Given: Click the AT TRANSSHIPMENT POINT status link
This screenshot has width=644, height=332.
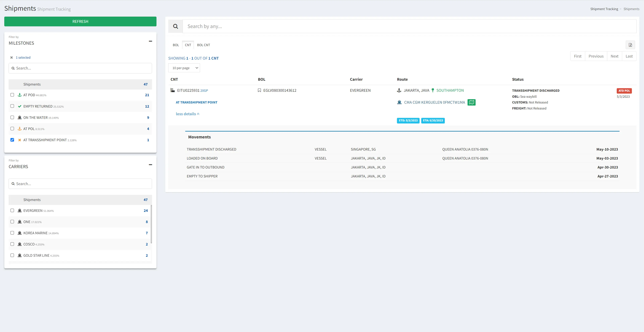Looking at the screenshot, I should pyautogui.click(x=197, y=102).
